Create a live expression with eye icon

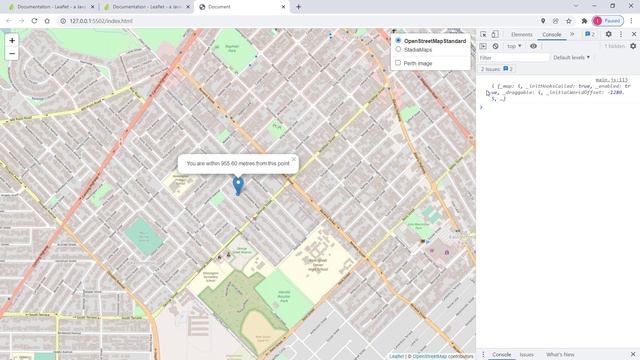pyautogui.click(x=533, y=46)
